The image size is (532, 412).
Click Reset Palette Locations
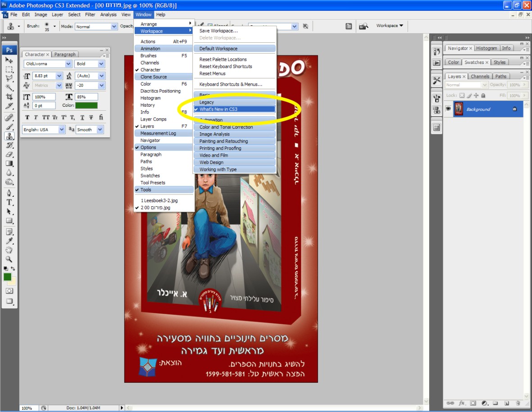[x=234, y=59]
